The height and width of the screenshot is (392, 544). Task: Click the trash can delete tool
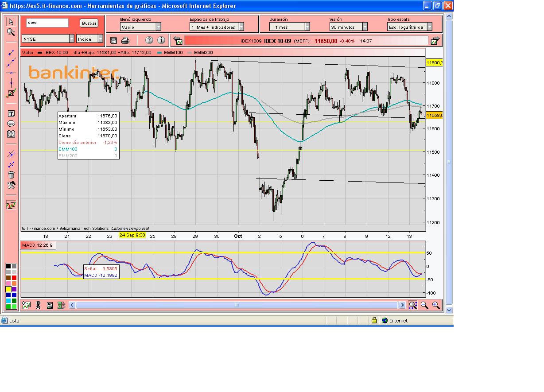tap(11, 175)
